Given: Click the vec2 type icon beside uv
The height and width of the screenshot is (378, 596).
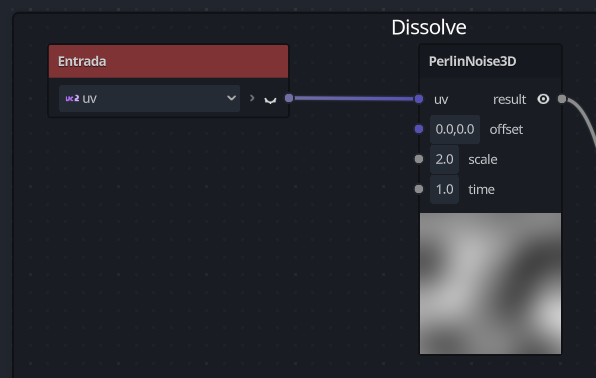Looking at the screenshot, I should click(x=72, y=98).
